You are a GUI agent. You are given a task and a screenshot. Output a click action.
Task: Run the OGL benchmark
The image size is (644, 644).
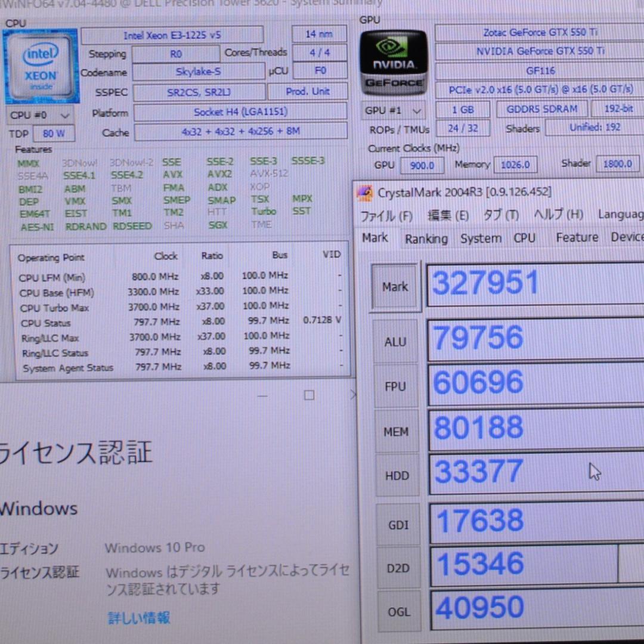[x=398, y=611]
